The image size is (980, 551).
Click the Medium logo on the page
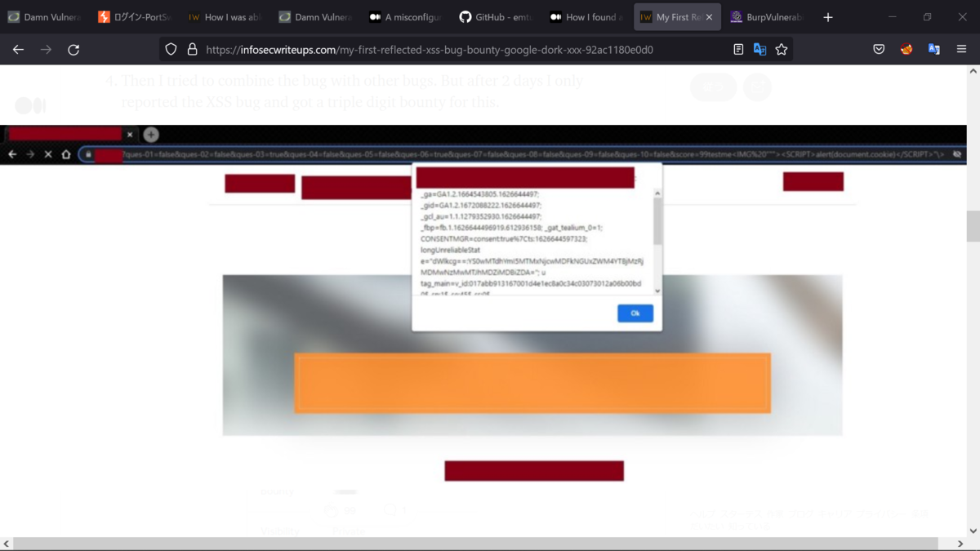click(30, 105)
